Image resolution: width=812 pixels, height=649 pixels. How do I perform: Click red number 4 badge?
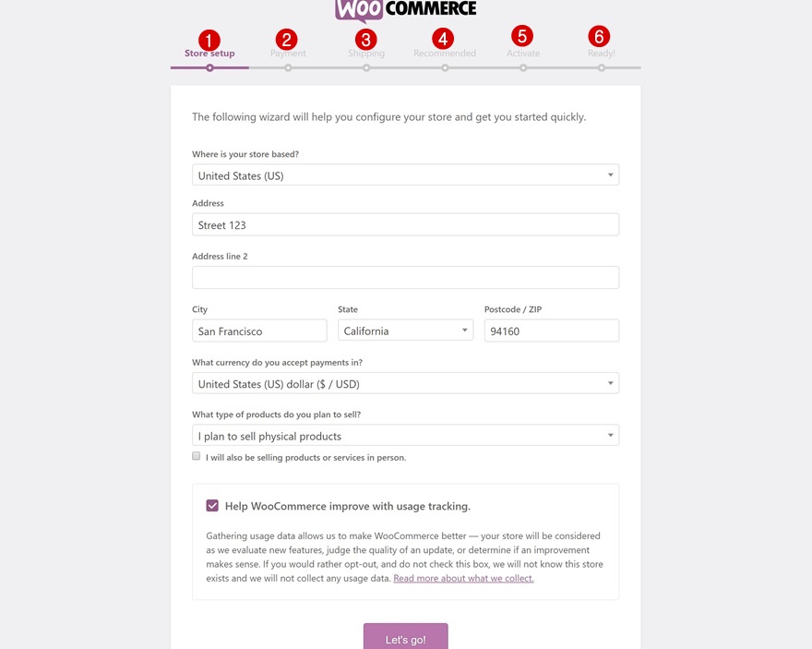pos(444,39)
